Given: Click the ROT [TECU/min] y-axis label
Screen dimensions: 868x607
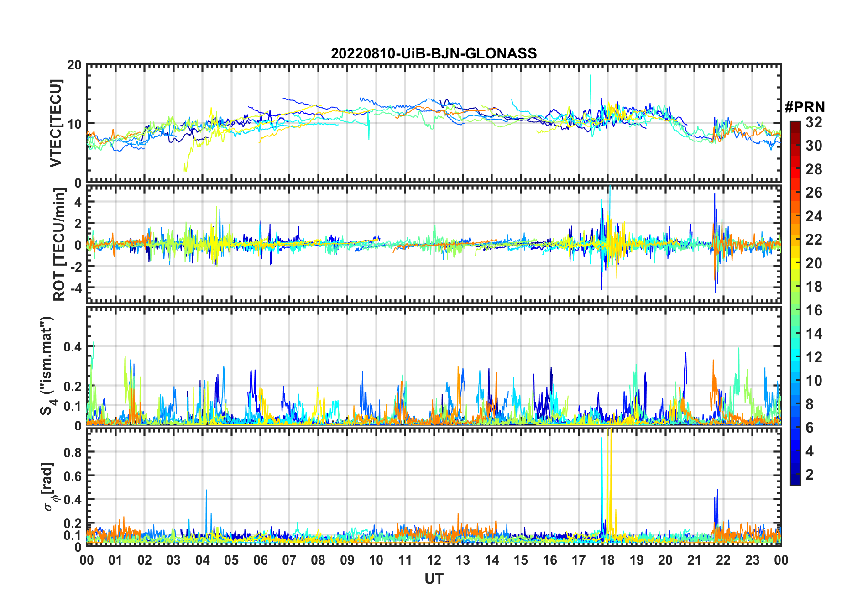Looking at the screenshot, I should [x=59, y=245].
